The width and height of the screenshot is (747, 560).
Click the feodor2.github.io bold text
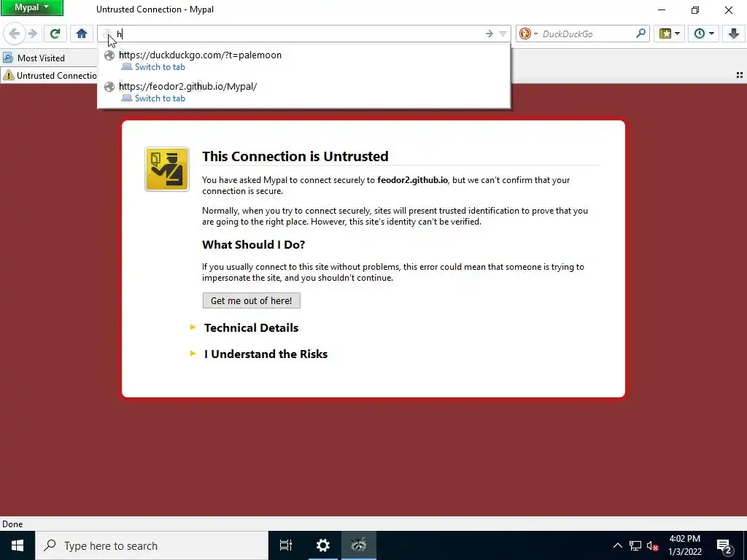click(413, 180)
